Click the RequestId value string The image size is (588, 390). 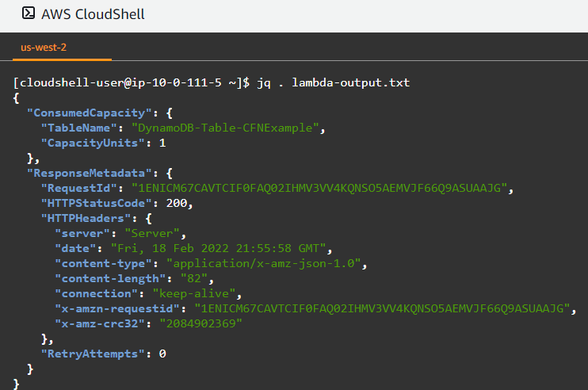click(x=319, y=188)
